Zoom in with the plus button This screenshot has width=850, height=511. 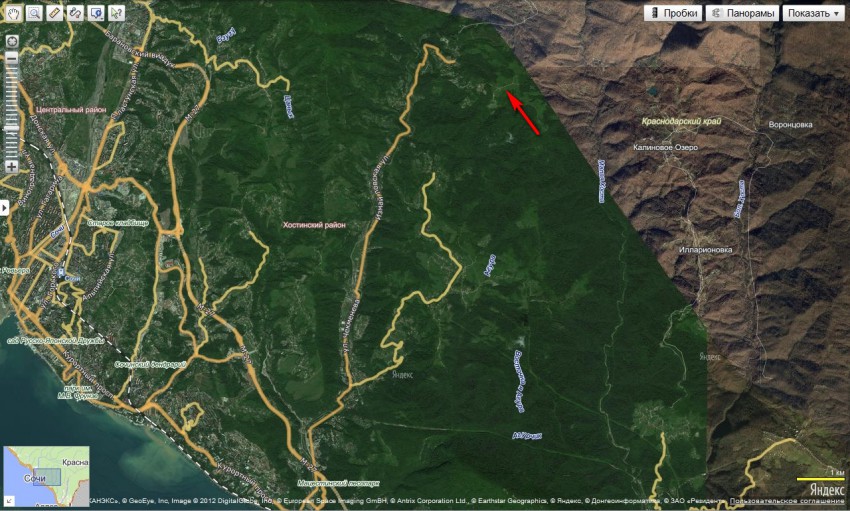click(11, 166)
